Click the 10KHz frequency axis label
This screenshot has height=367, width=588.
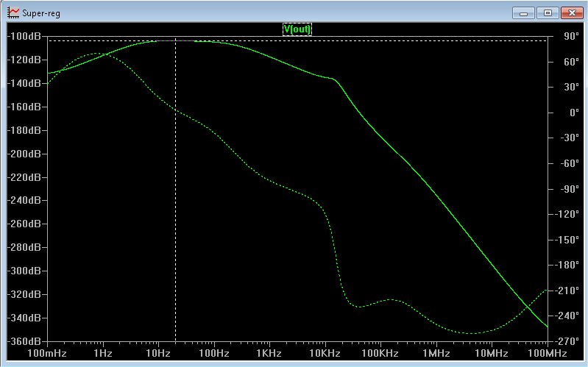tap(325, 353)
